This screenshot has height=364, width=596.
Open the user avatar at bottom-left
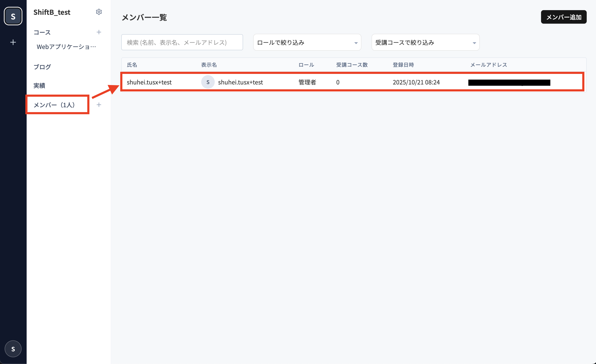(x=13, y=349)
